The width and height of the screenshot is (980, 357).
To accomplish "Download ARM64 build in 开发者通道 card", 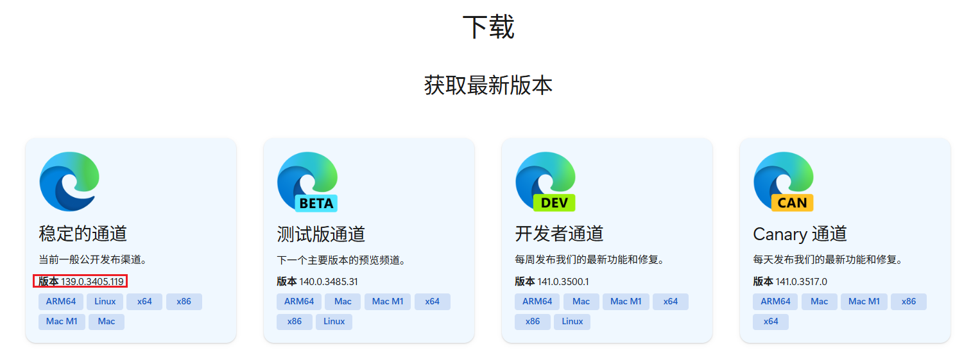I will [x=537, y=302].
